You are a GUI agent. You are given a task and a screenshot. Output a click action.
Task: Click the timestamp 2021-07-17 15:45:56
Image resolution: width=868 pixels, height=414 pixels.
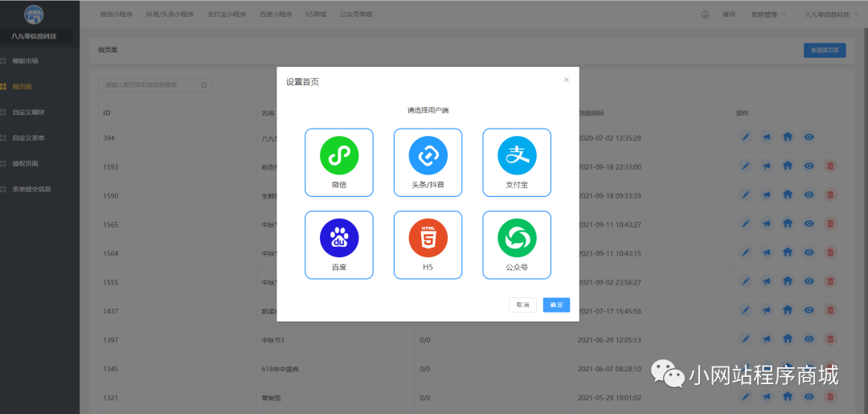pos(609,311)
